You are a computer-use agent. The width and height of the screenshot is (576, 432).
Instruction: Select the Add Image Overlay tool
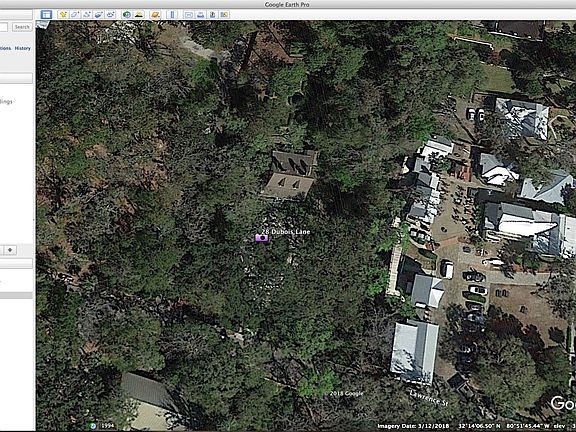coord(99,15)
